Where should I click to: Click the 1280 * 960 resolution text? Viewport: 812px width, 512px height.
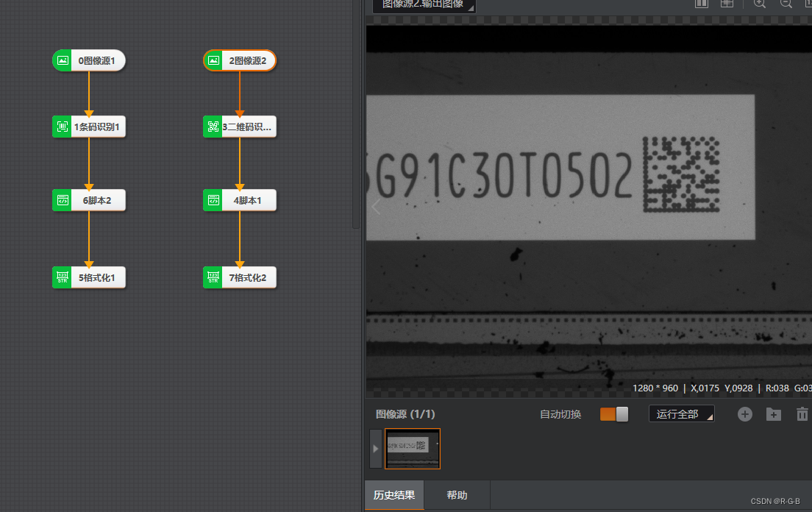[655, 388]
